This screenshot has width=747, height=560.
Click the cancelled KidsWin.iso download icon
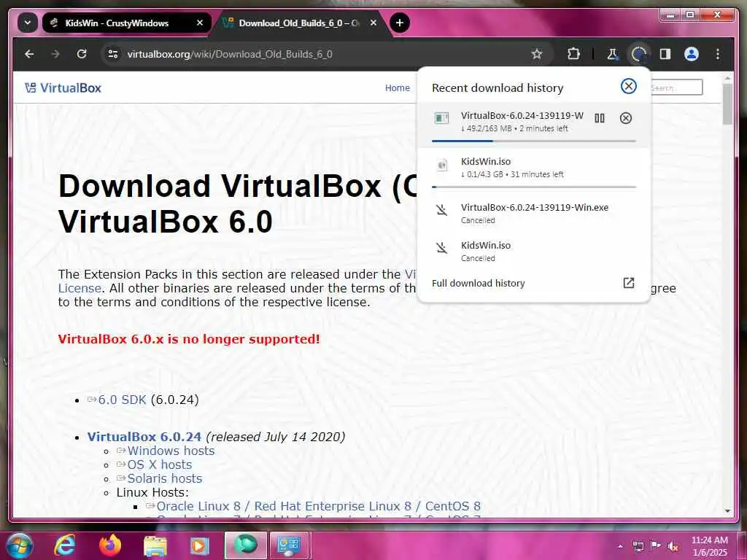pyautogui.click(x=441, y=248)
